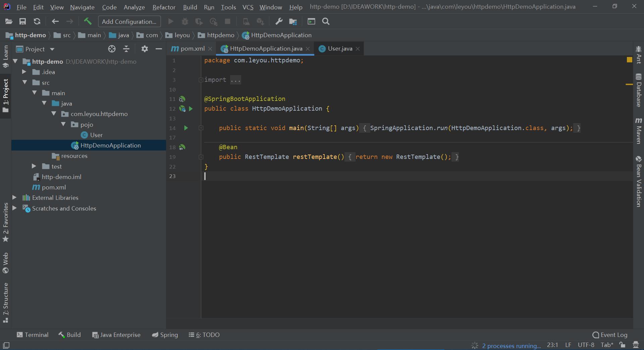The width and height of the screenshot is (644, 350).
Task: Click the inspector face icon in status bar
Action: pyautogui.click(x=635, y=345)
